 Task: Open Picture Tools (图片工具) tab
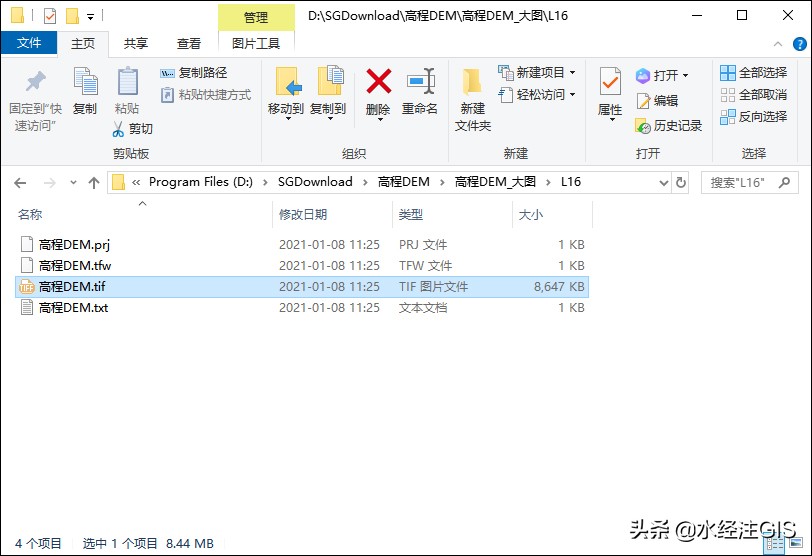point(256,43)
